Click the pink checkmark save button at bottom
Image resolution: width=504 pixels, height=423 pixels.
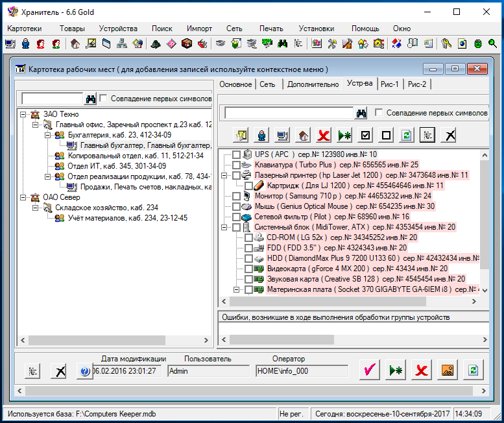pyautogui.click(x=370, y=370)
